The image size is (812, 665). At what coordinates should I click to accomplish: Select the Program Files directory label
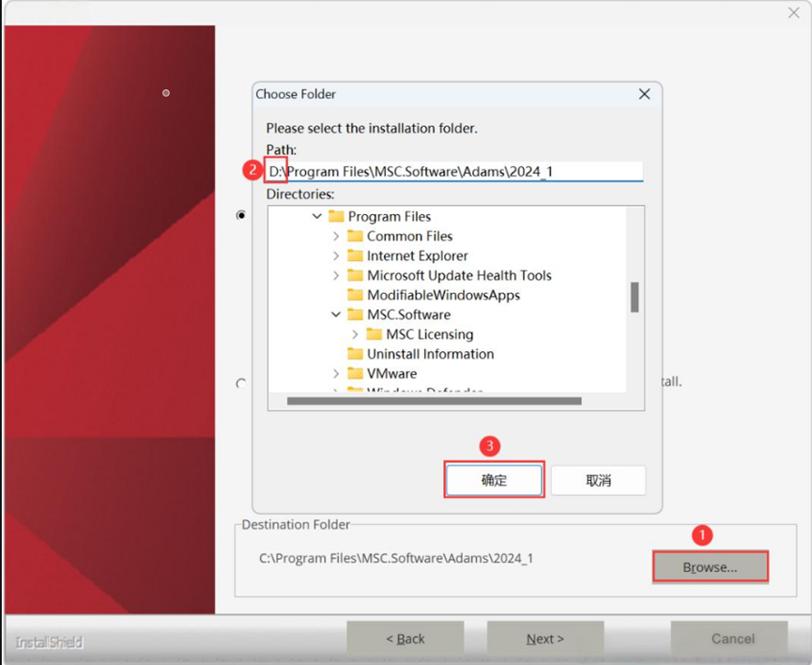point(390,216)
